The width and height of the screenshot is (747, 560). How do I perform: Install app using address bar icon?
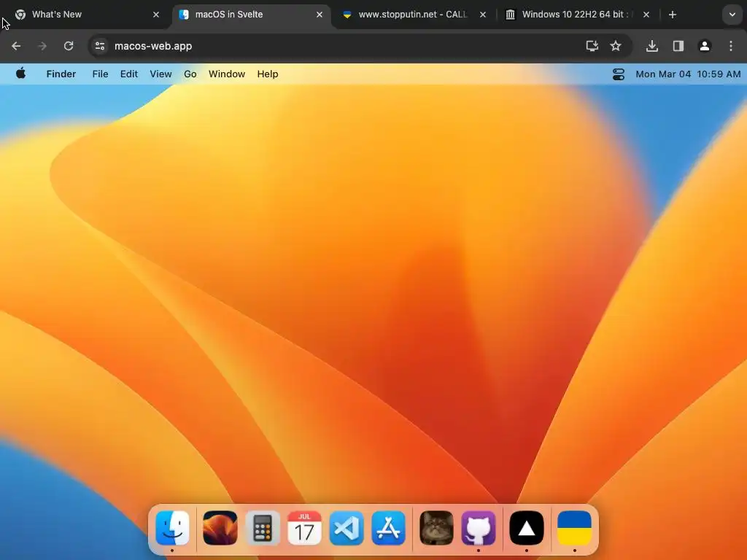(592, 46)
